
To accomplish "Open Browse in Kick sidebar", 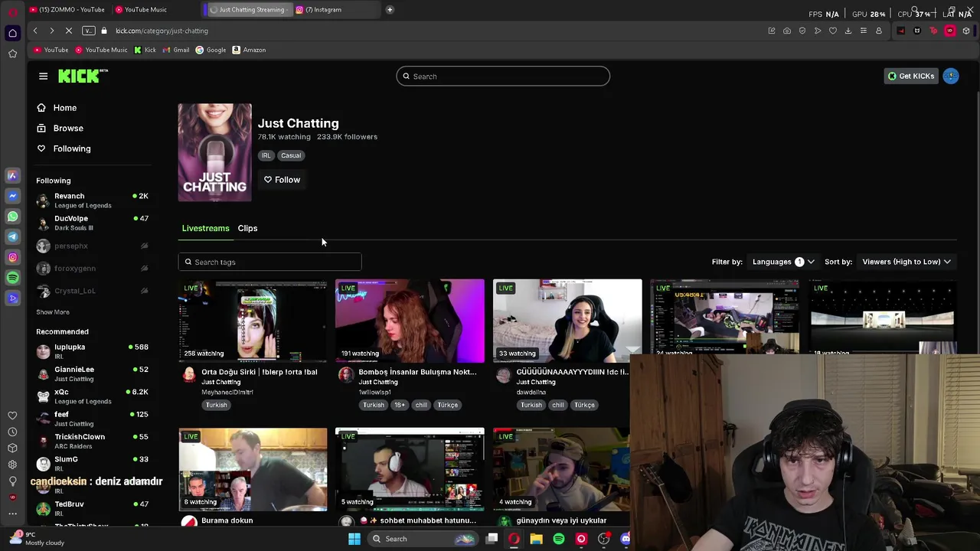I will 68,128.
